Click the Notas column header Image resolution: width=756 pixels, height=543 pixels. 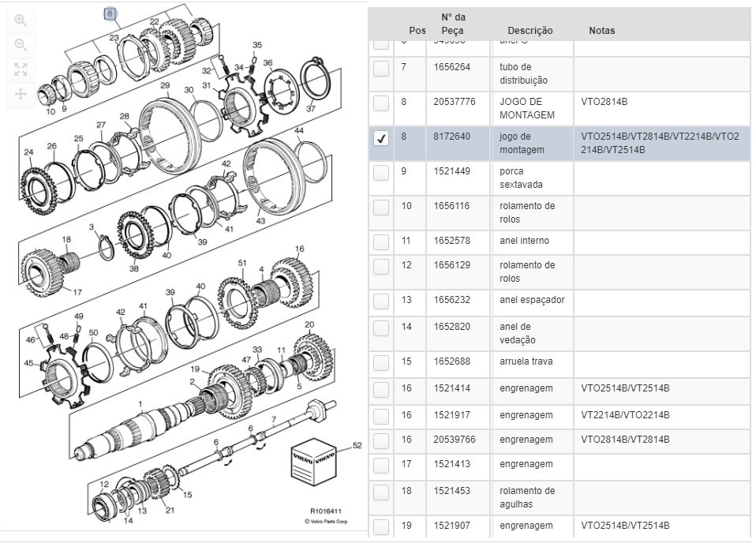pyautogui.click(x=601, y=30)
